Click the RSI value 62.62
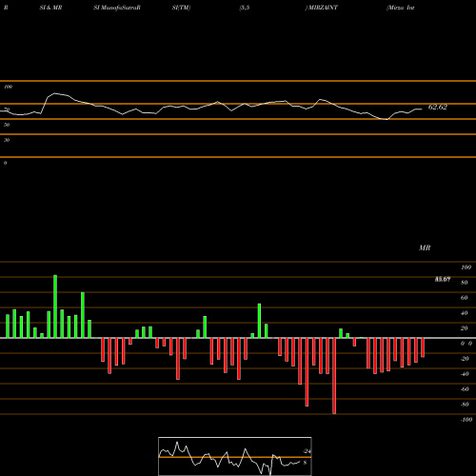This screenshot has height=476, width=476. pyautogui.click(x=438, y=107)
